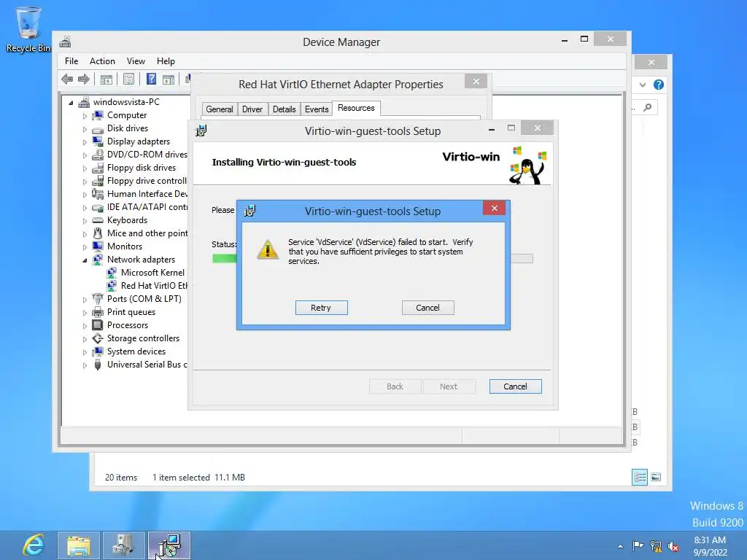The width and height of the screenshot is (747, 560).
Task: Collapse the Network adapters node
Action: (x=85, y=260)
